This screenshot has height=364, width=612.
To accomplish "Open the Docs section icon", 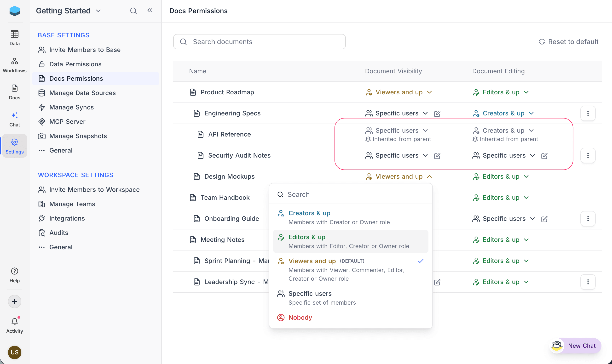I will [x=14, y=92].
